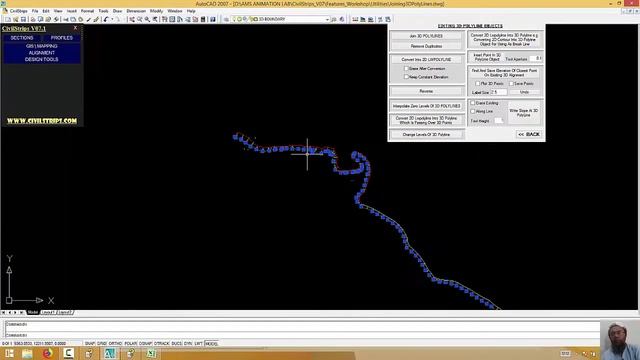640x360 pixels.
Task: Click the Tool Aperture input field
Action: click(x=536, y=59)
